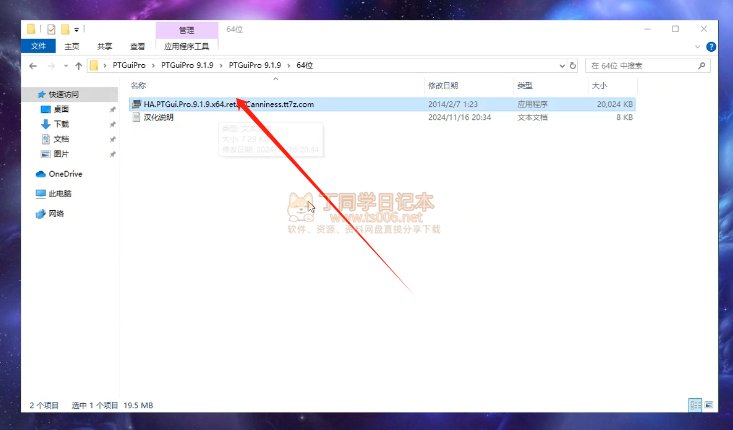Switch to the 查看 ribbon tab
This screenshot has width=733, height=430.
click(137, 46)
